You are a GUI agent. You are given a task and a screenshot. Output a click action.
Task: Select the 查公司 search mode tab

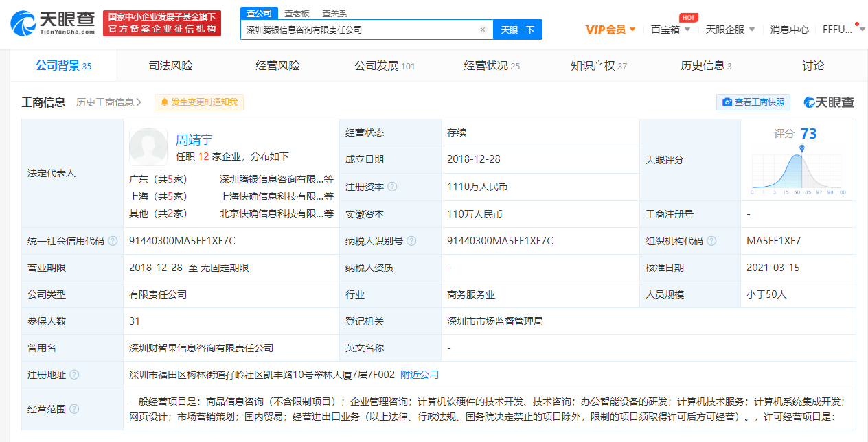(260, 13)
